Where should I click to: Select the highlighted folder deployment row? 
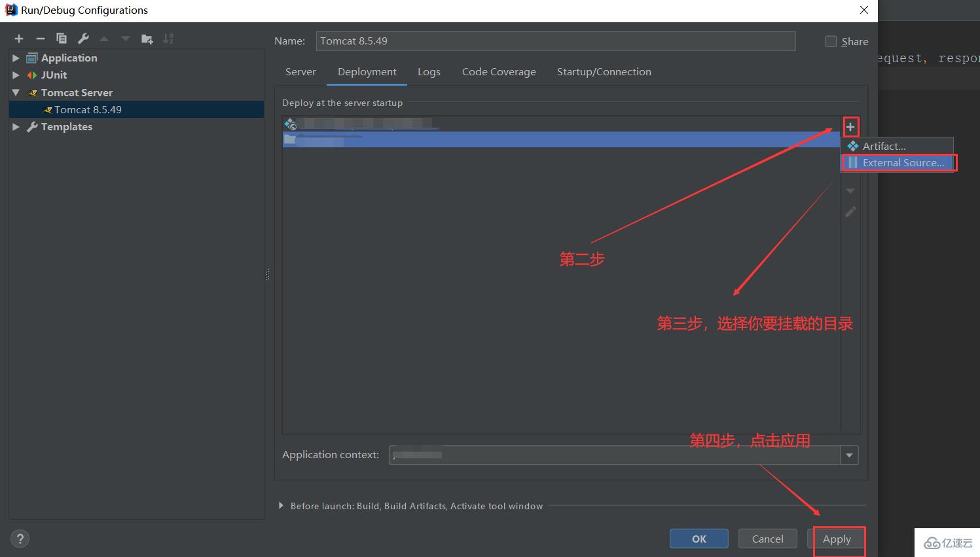pos(561,139)
